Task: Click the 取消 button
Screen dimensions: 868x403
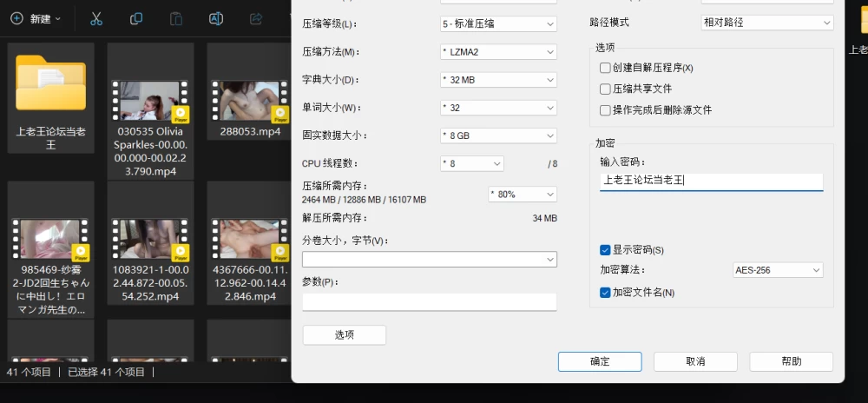Action: click(695, 361)
